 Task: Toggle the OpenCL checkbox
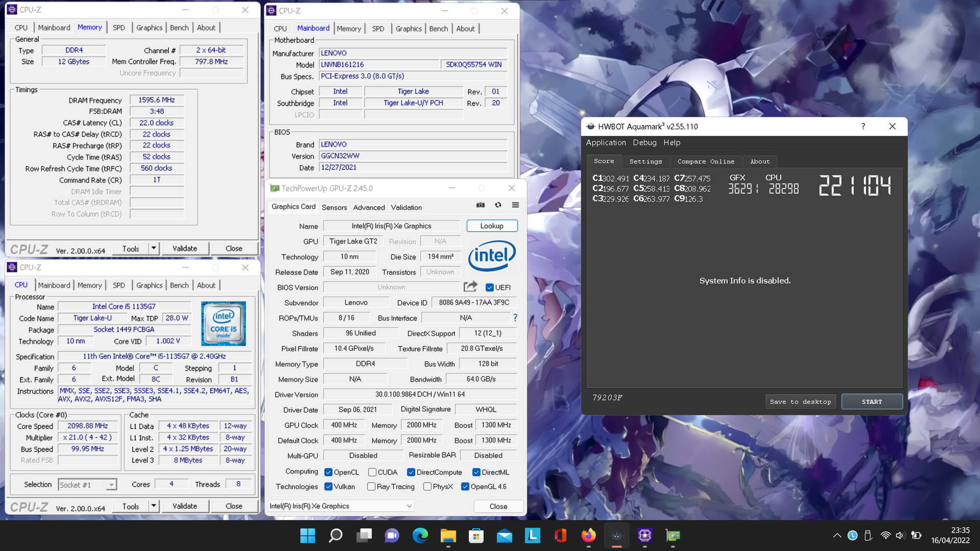328,472
